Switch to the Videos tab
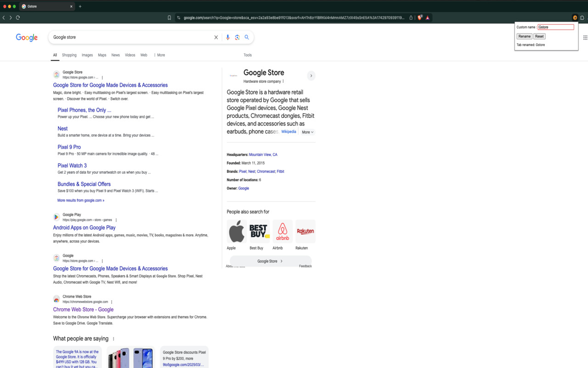 pos(130,55)
